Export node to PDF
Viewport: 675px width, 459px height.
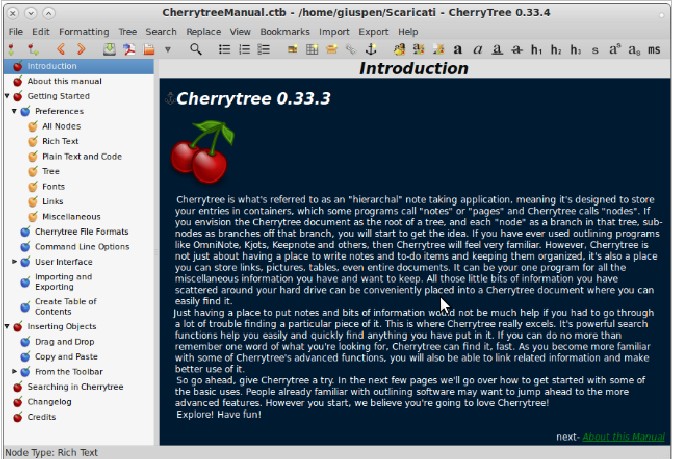pos(129,50)
